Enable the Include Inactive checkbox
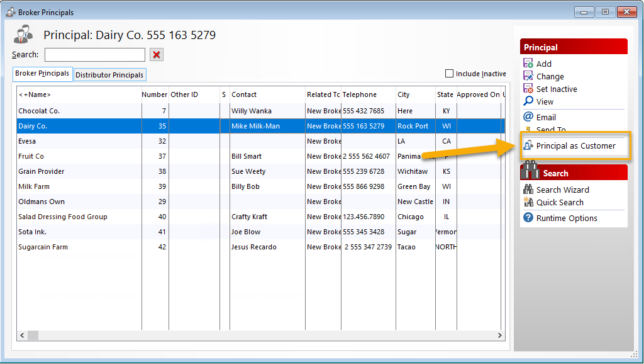This screenshot has height=364, width=644. (x=449, y=74)
